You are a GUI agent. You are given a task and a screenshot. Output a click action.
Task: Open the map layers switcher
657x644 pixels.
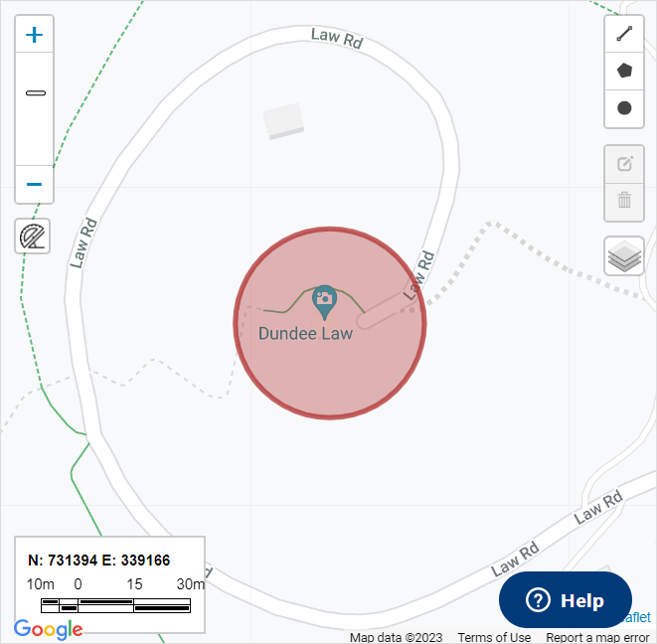[x=624, y=256]
